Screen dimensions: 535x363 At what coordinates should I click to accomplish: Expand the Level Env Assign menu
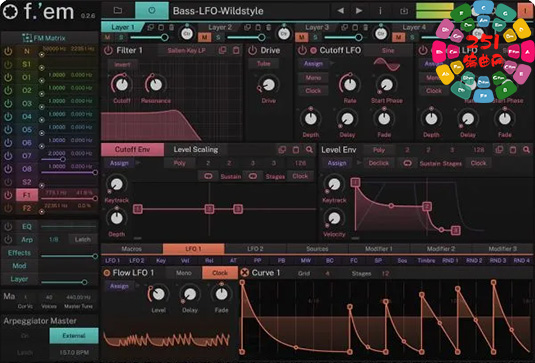point(337,163)
